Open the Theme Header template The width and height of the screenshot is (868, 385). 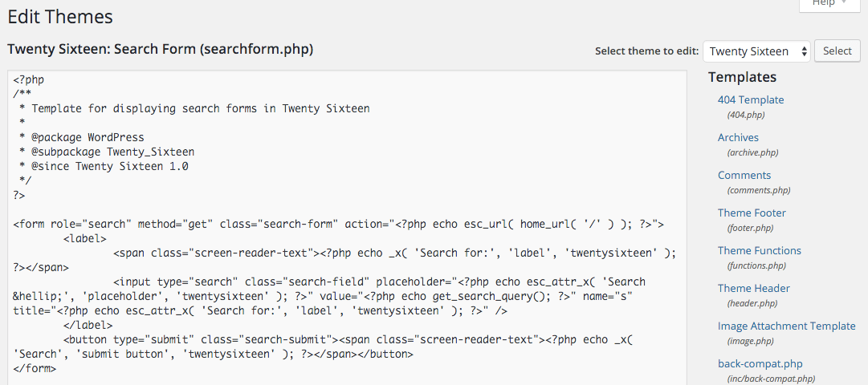[x=754, y=289]
